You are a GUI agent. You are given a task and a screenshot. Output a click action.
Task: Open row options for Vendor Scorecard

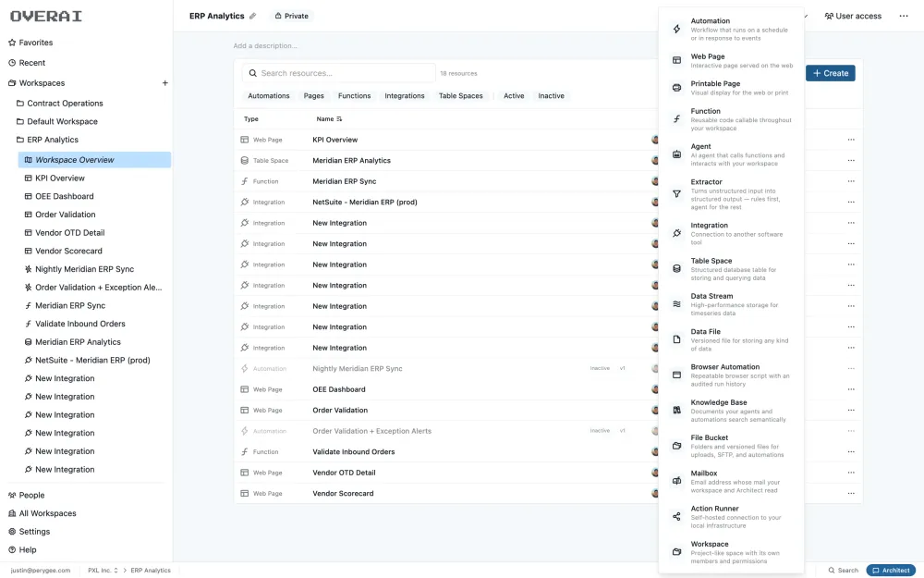click(x=851, y=493)
